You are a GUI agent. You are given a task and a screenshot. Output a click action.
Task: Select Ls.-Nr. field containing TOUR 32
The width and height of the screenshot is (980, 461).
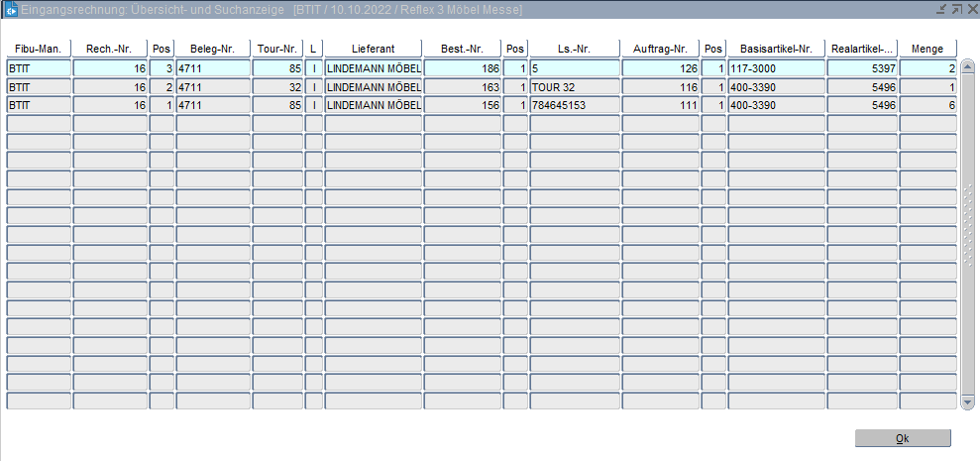click(x=575, y=87)
